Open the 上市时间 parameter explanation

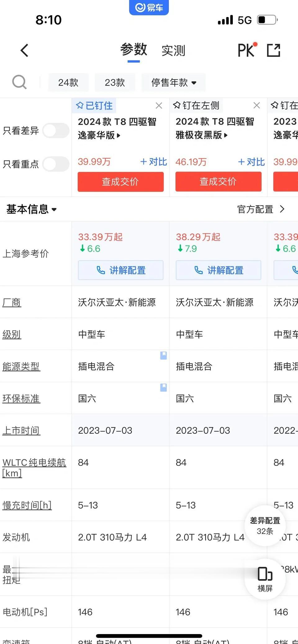[x=21, y=430]
